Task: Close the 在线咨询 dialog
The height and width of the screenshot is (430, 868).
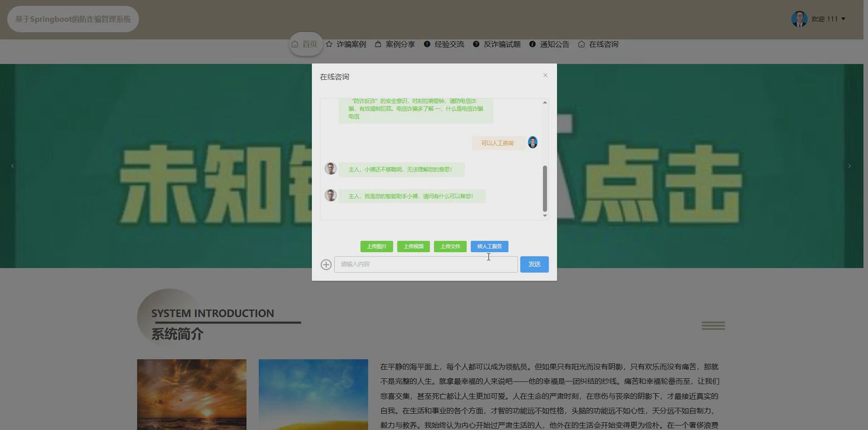Action: coord(545,75)
